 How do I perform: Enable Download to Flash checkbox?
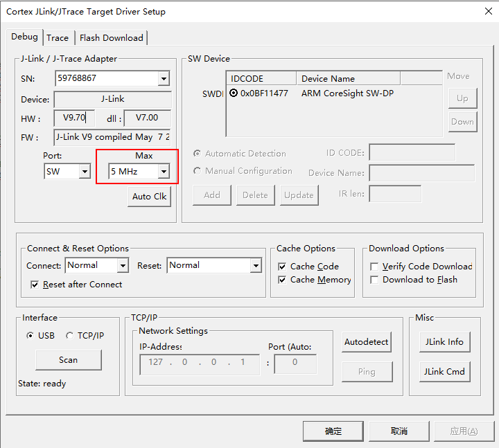(x=374, y=280)
